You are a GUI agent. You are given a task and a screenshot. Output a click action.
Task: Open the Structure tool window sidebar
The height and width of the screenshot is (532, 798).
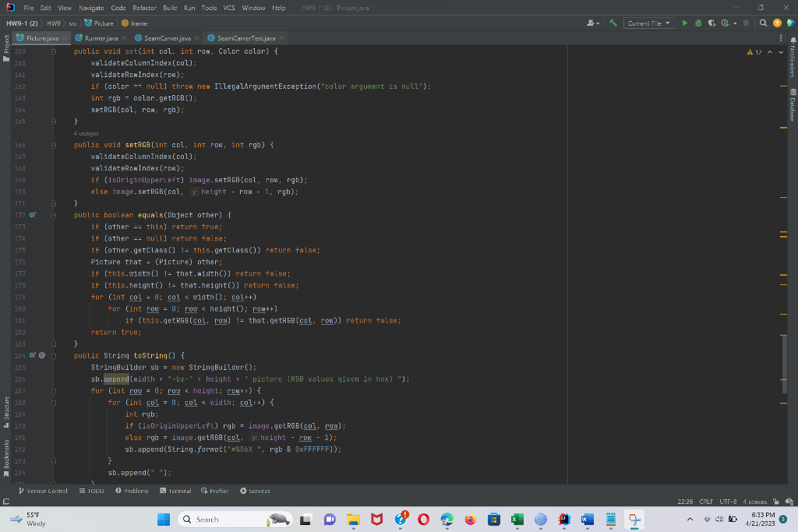pyautogui.click(x=6, y=412)
